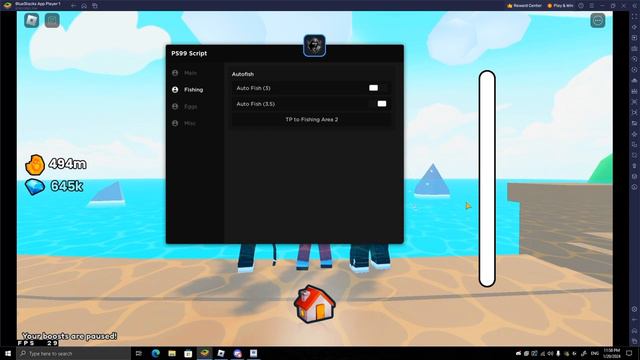Open the taskbar clock and date
This screenshot has height=360, width=640.
coord(611,353)
